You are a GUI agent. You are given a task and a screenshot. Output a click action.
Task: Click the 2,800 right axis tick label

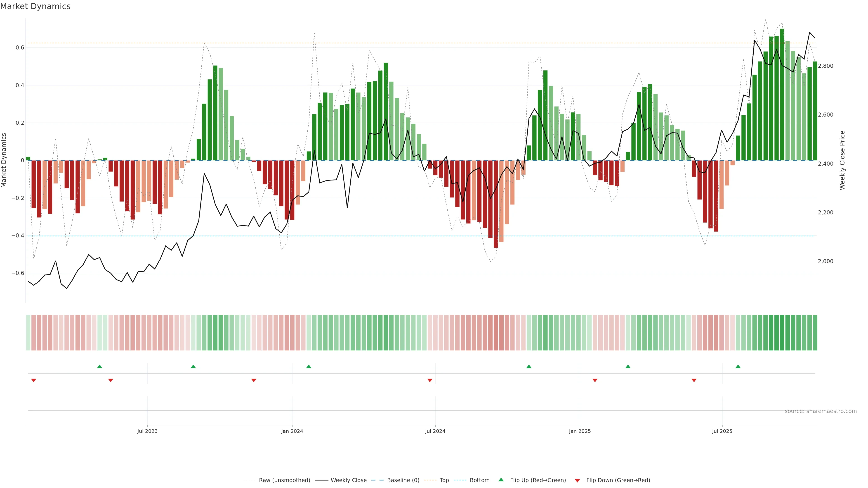click(825, 66)
